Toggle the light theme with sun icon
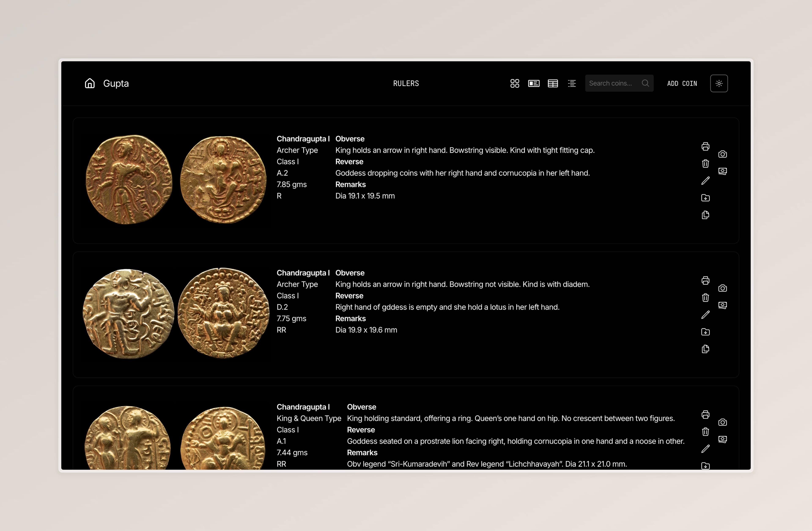 (x=719, y=83)
